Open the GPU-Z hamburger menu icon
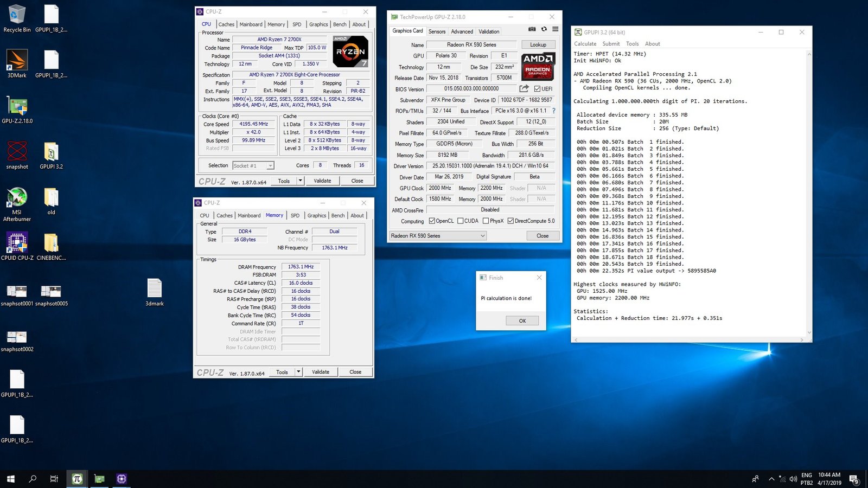This screenshot has height=488, width=868. (555, 29)
